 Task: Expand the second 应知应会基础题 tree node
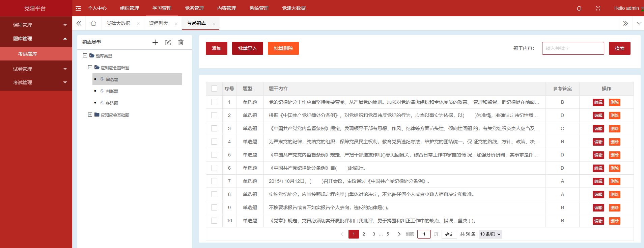90,115
